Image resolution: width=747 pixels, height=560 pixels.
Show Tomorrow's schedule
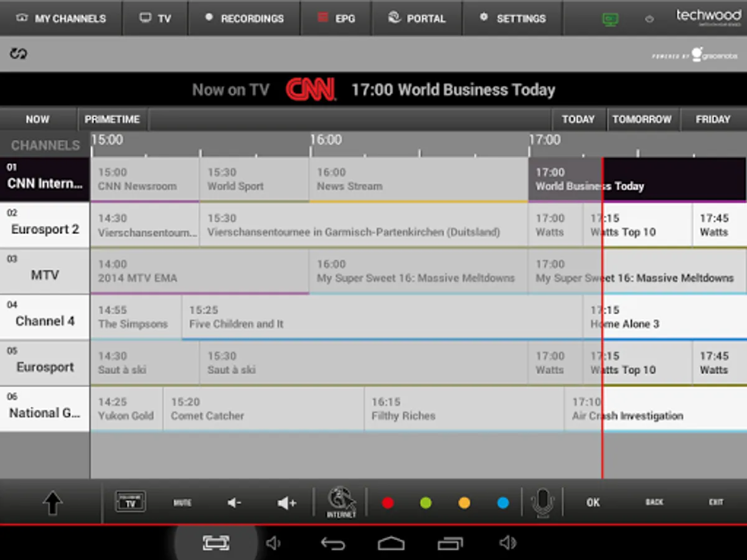tap(642, 119)
